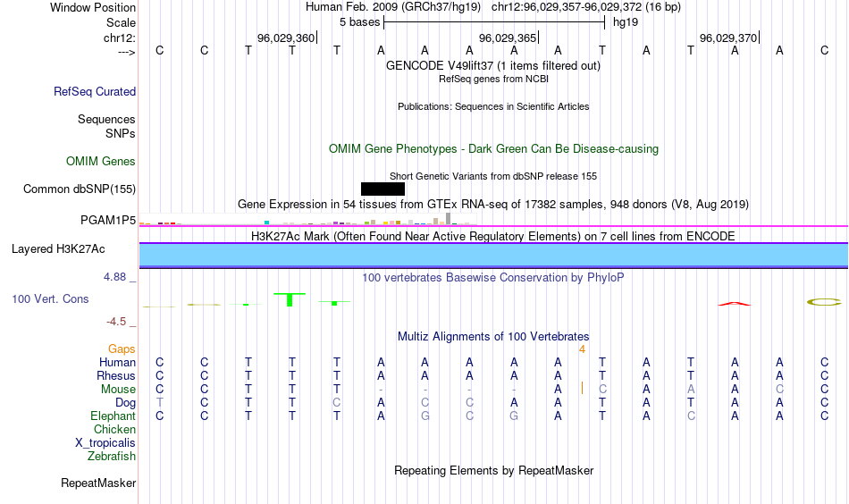The image size is (849, 504).
Task: Click Short Genetic Variants from dbSNP title
Action: (x=493, y=176)
